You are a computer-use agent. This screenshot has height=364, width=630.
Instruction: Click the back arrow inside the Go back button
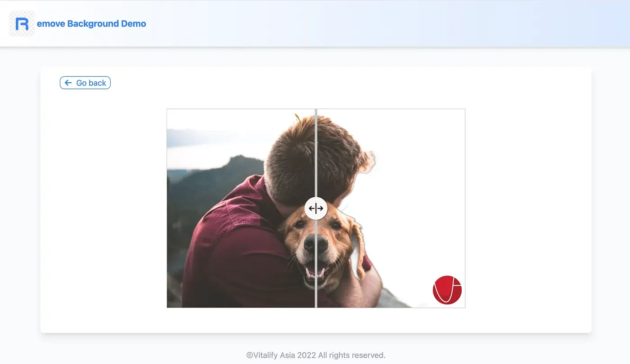point(68,83)
